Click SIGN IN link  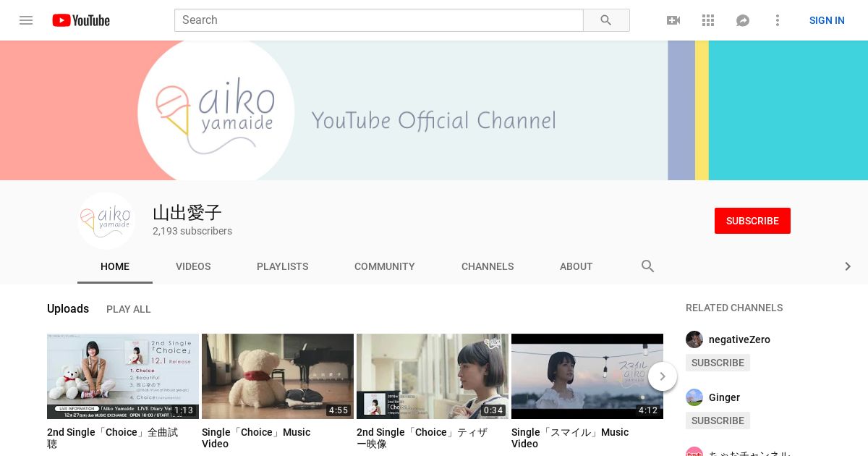[x=827, y=20]
